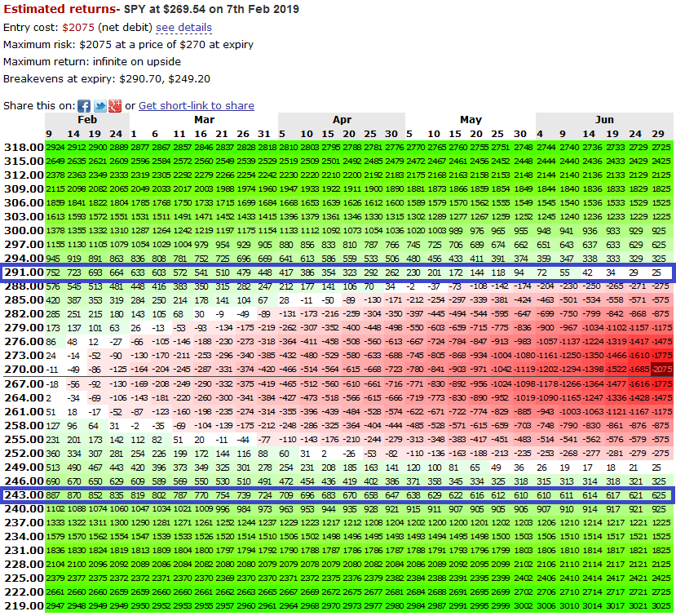Click the 'Estimated returns' heading
676x616 pixels.
tap(60, 9)
